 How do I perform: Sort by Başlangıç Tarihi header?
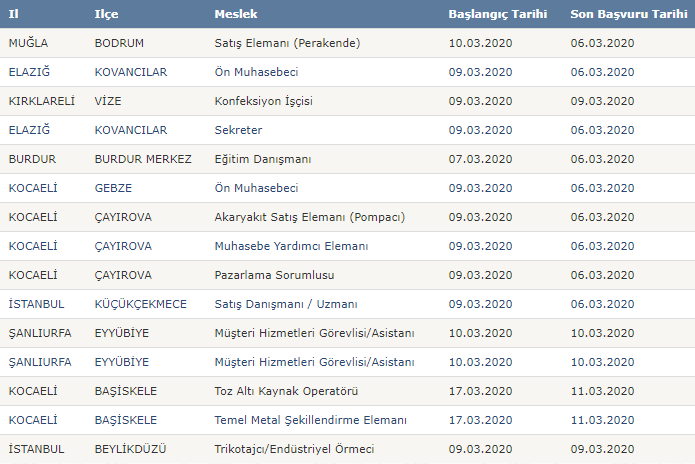498,14
